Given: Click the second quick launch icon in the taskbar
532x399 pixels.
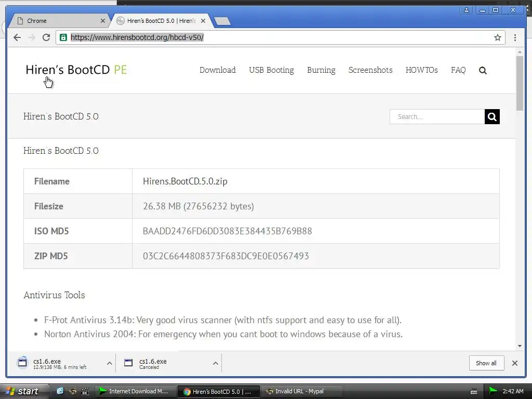Looking at the screenshot, I should 72,391.
